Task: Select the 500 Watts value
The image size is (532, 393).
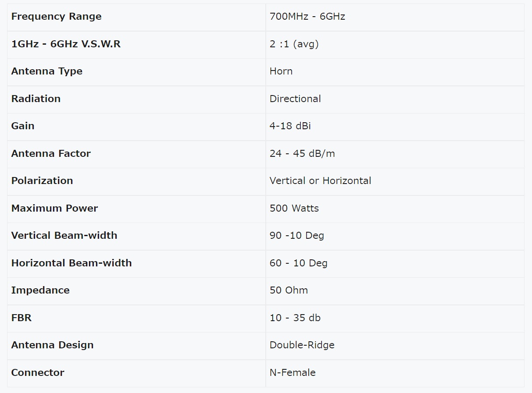Action: 294,209
